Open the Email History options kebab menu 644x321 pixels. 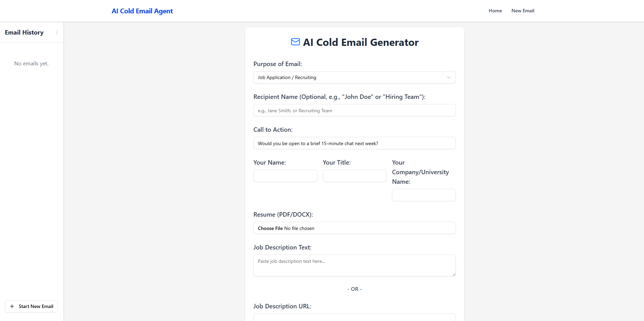point(57,32)
